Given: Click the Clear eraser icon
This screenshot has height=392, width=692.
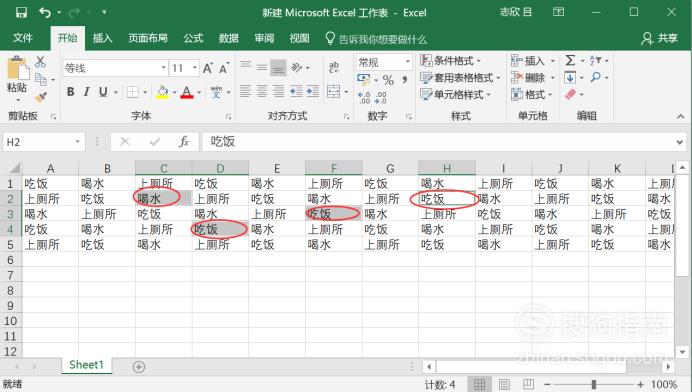Looking at the screenshot, I should 570,94.
